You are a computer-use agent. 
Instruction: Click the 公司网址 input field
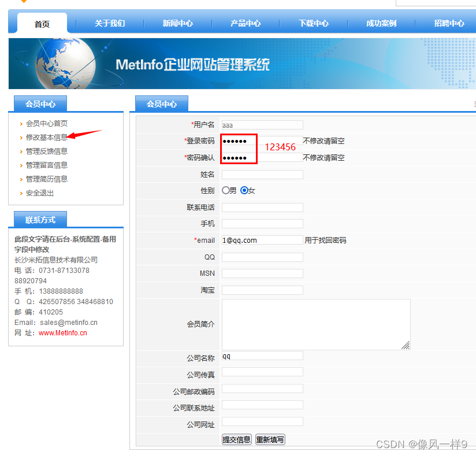[x=262, y=421]
